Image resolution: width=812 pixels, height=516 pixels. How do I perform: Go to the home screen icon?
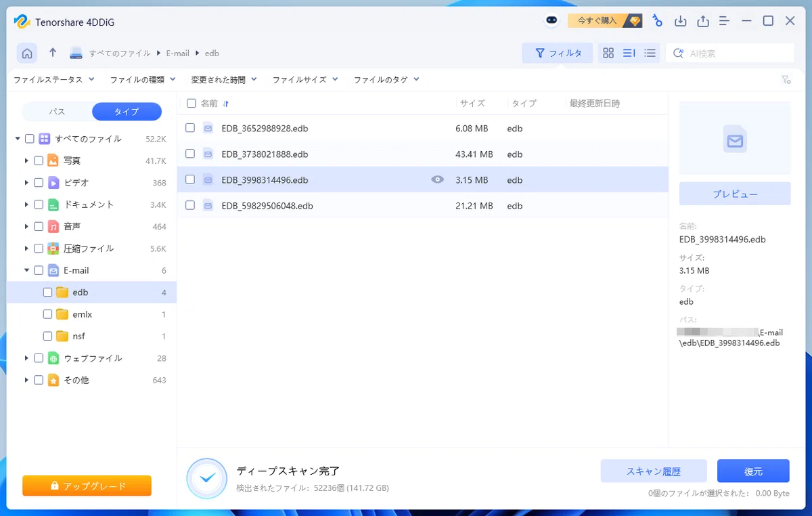tap(27, 53)
